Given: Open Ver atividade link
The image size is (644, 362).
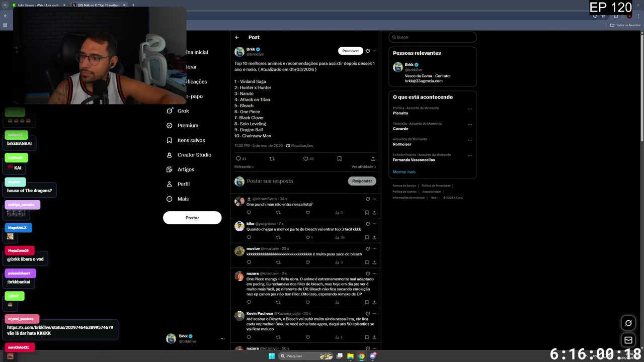Looking at the screenshot, I should tap(364, 166).
